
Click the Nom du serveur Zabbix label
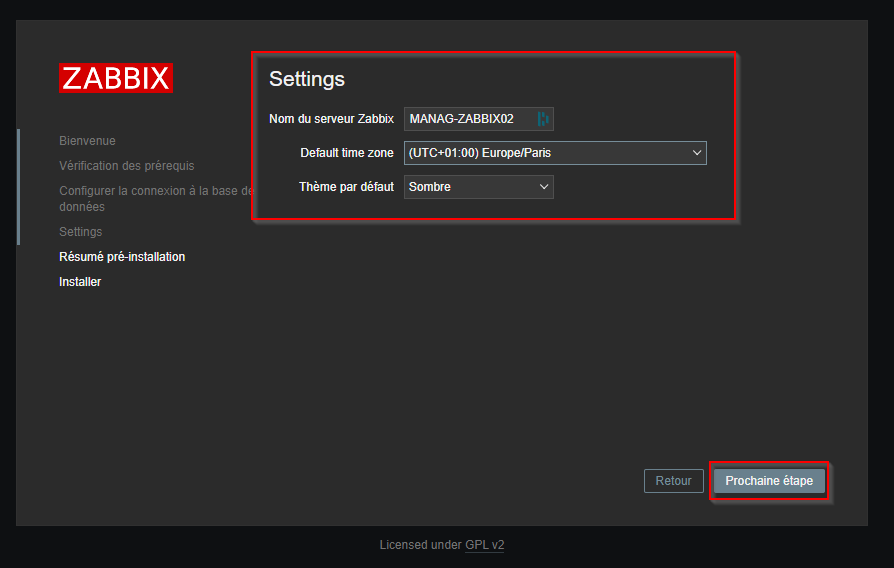[x=331, y=119]
